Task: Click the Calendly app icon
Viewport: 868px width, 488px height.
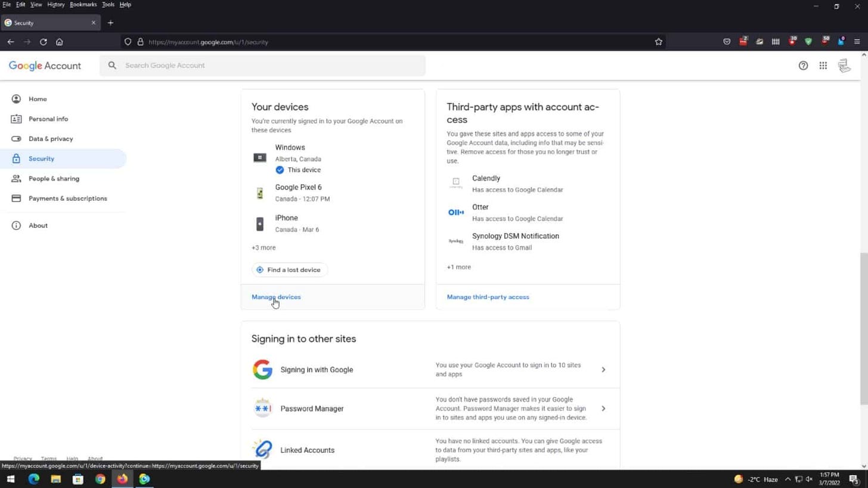Action: pos(456,183)
